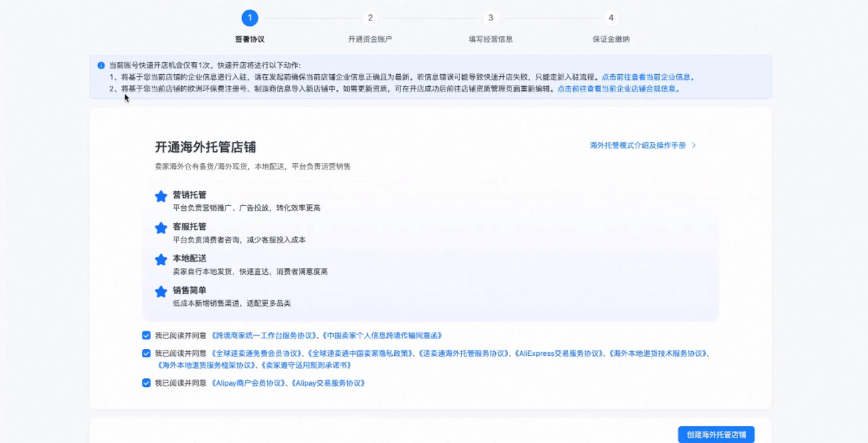This screenshot has height=443, width=868.
Task: Toggle the 全球速卖通免费会员协议 agreement checkbox
Action: (146, 353)
